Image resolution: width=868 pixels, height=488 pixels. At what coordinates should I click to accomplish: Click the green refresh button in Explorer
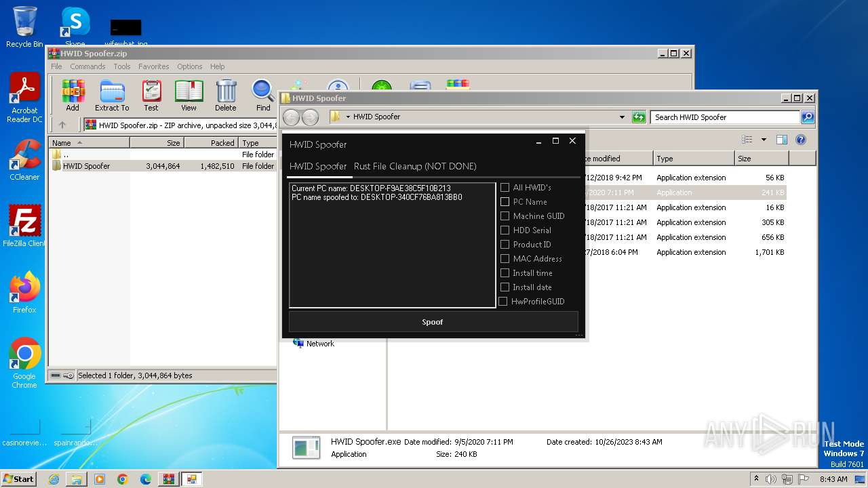(639, 117)
